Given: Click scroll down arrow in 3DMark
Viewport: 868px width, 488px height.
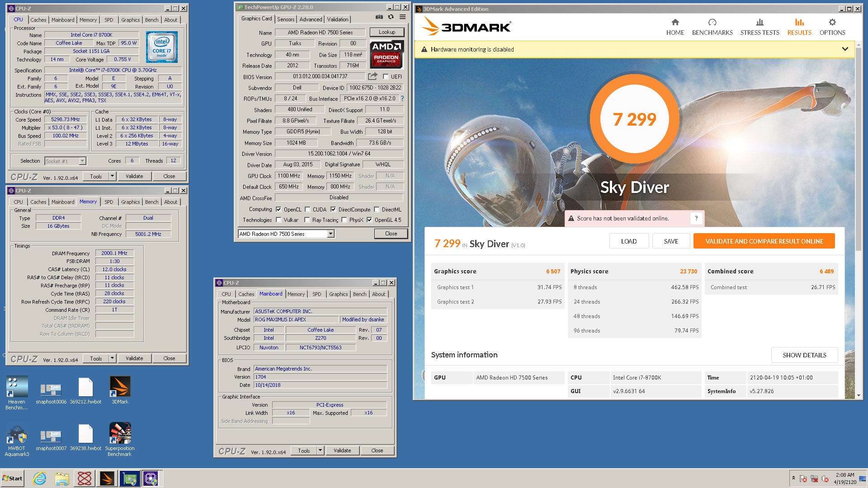Looking at the screenshot, I should click(x=859, y=395).
